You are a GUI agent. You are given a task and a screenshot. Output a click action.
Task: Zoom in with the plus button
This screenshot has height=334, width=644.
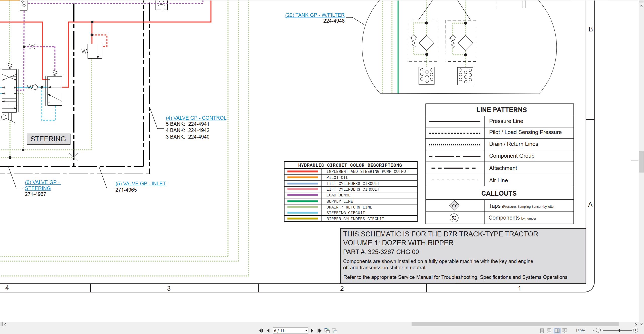click(x=635, y=330)
